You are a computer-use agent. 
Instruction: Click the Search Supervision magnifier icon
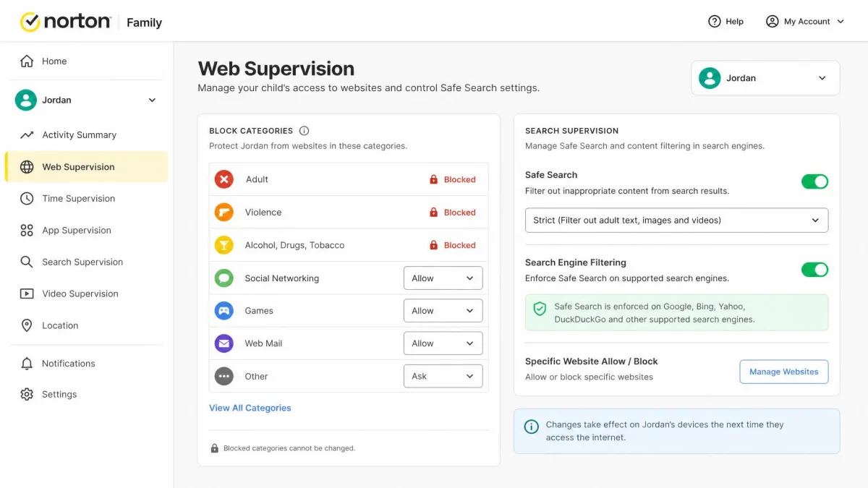pos(27,262)
